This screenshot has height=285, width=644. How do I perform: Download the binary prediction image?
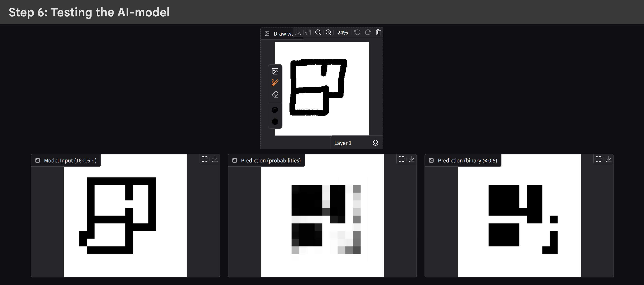tap(609, 159)
